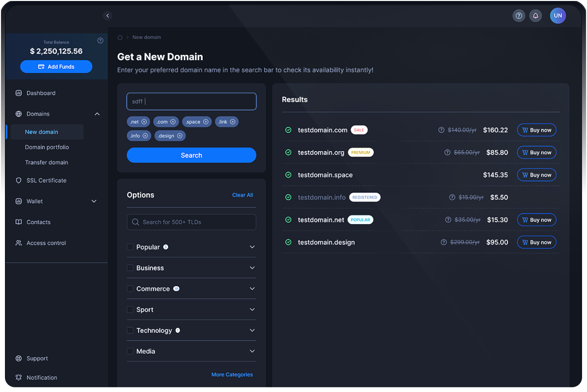Remove the .space TLD filter chip

click(206, 122)
